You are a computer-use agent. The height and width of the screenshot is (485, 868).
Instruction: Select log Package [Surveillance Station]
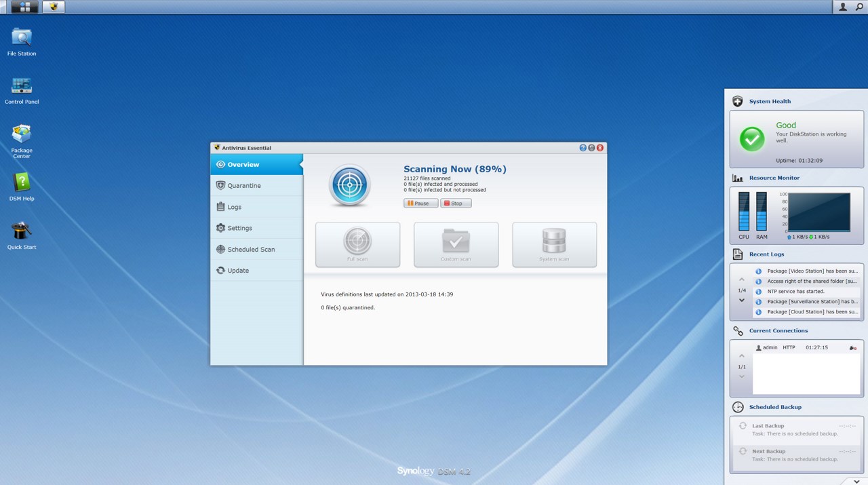[807, 302]
